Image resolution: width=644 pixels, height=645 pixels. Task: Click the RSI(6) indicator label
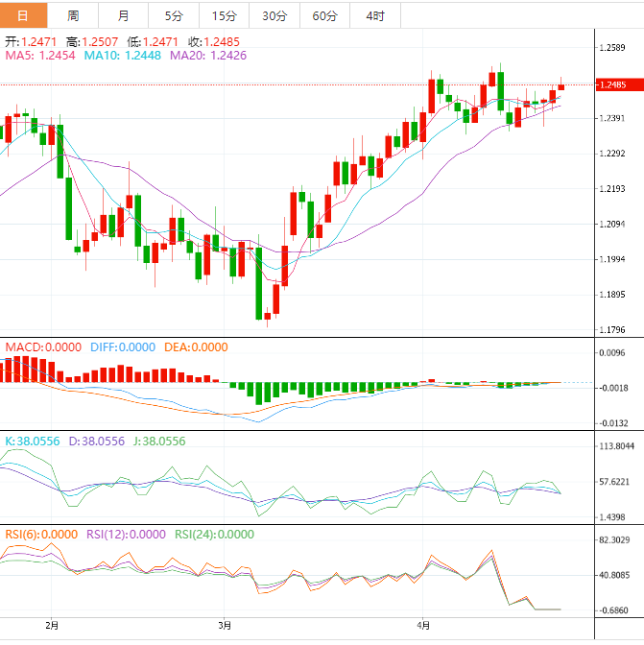pos(41,535)
